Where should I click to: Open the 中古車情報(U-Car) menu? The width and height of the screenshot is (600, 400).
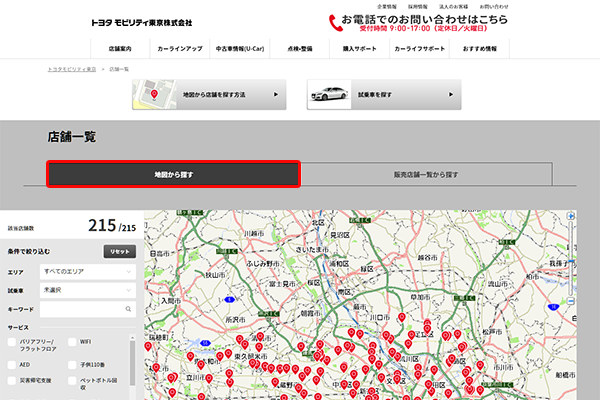(x=240, y=49)
